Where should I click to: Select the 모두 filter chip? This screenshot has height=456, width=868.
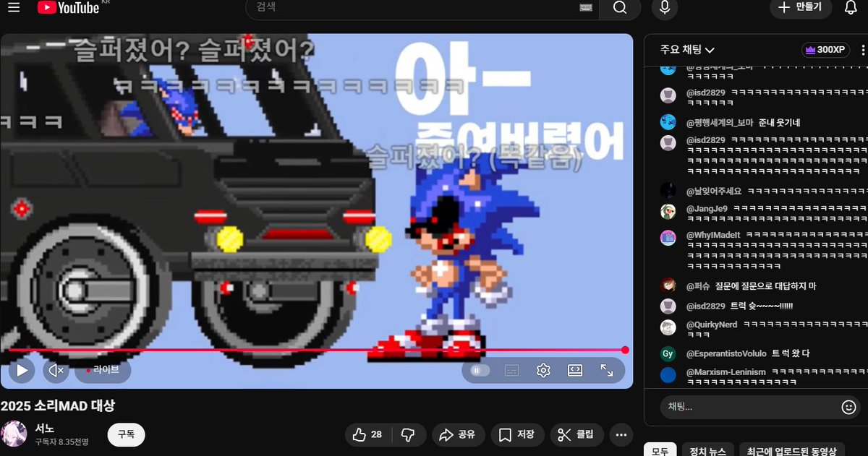click(x=660, y=449)
